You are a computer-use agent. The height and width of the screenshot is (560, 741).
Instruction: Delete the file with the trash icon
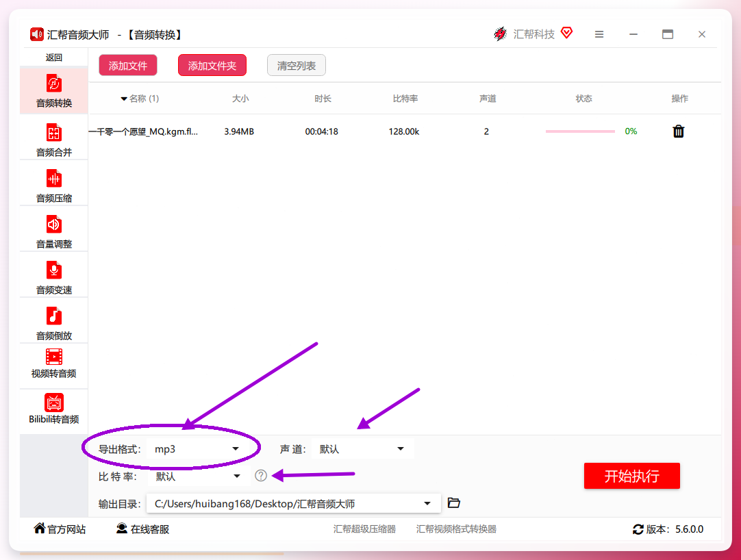click(x=678, y=131)
